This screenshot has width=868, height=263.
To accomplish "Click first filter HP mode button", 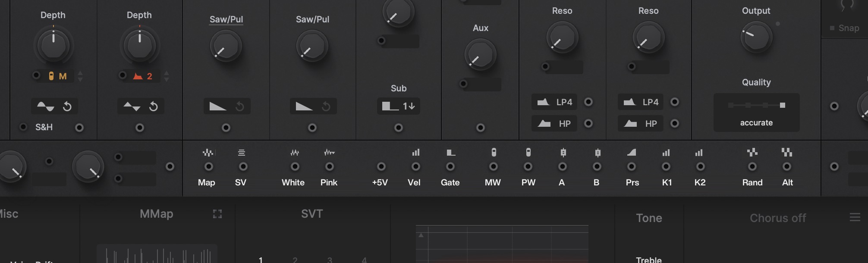I will pos(554,124).
